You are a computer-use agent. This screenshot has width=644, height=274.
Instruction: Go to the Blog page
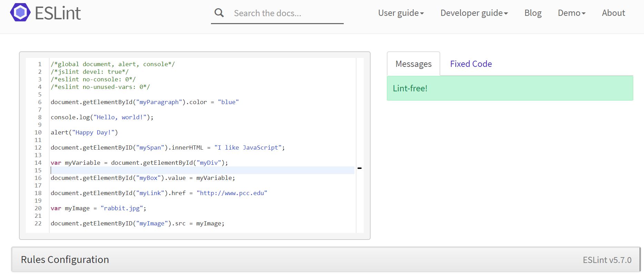(533, 13)
